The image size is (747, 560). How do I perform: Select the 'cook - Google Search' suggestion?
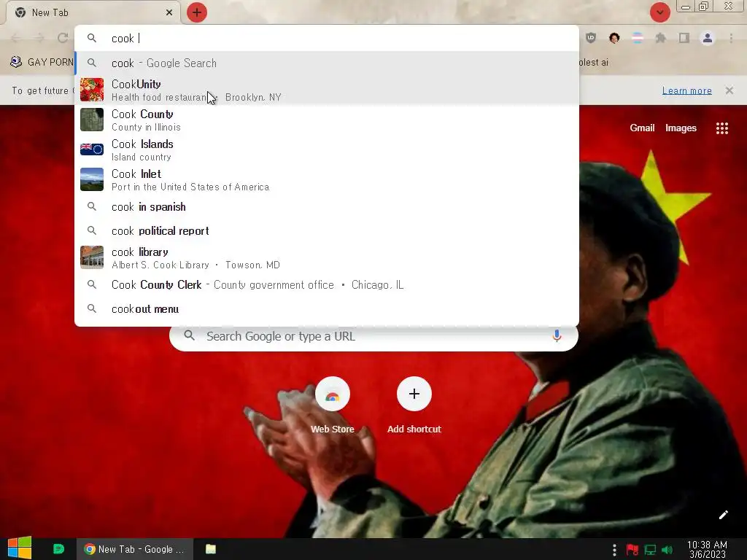[x=327, y=63]
